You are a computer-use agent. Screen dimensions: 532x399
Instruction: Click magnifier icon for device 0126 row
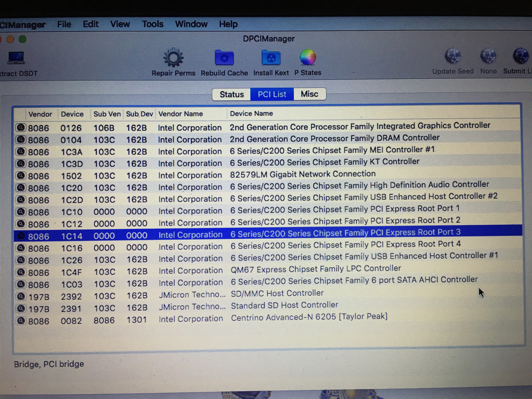pyautogui.click(x=21, y=128)
